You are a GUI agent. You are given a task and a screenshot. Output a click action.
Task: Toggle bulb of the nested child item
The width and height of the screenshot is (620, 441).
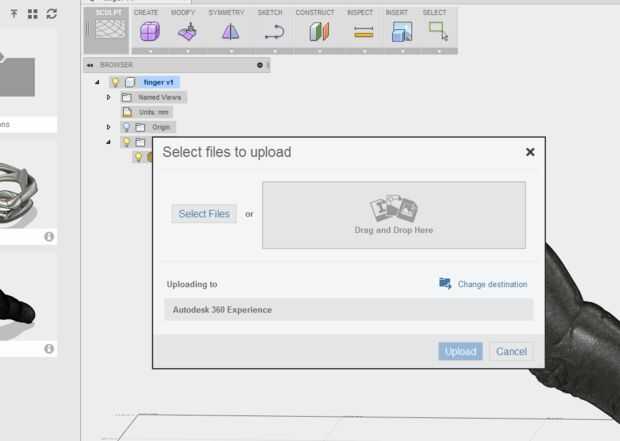(x=138, y=157)
